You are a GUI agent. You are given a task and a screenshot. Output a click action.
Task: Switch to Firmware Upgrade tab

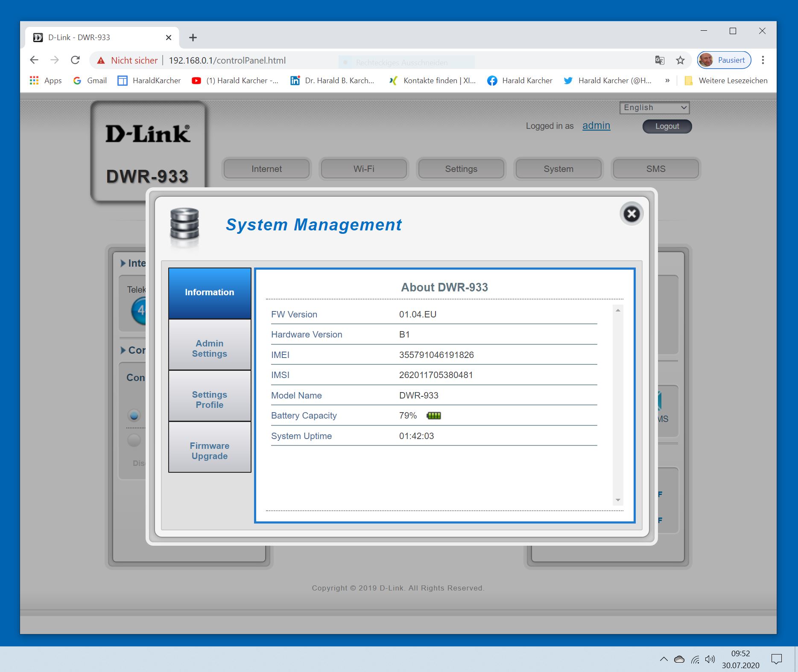[x=210, y=451]
